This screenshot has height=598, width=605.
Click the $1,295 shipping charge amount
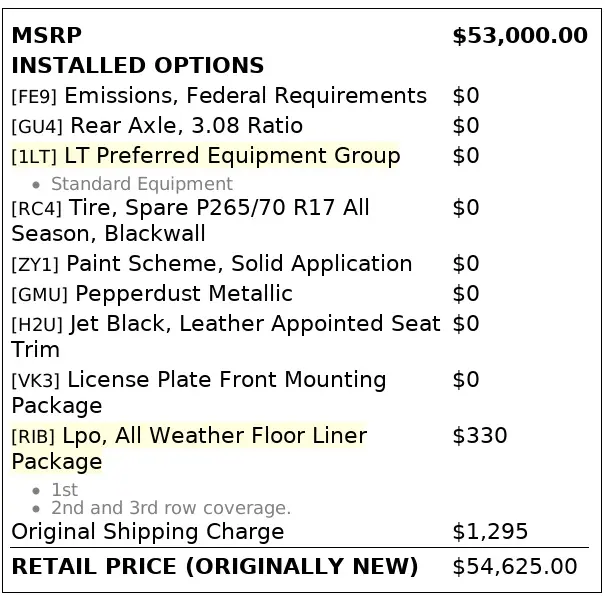[x=490, y=532]
